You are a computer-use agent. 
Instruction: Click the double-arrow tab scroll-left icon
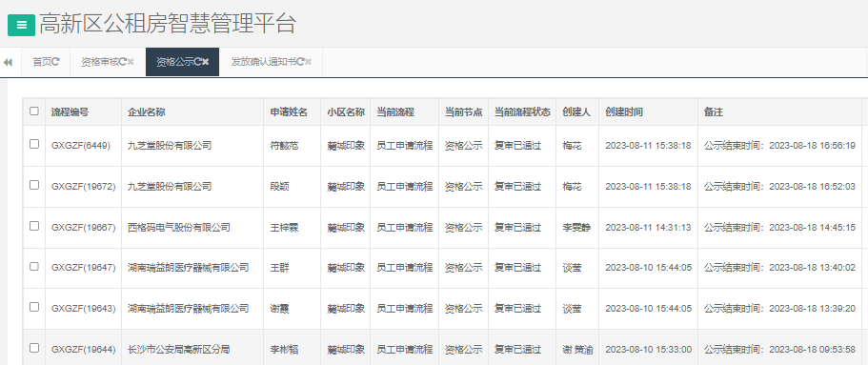pos(8,62)
